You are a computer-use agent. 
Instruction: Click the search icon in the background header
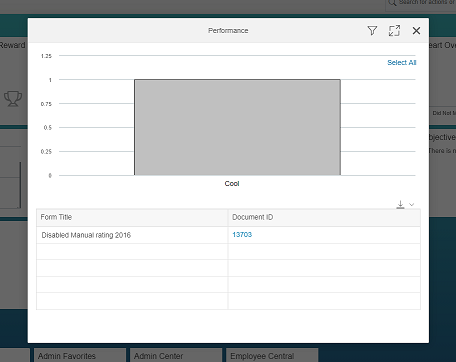click(392, 3)
